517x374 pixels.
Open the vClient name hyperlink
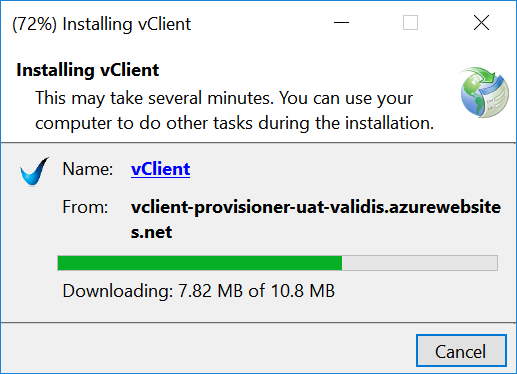pyautogui.click(x=160, y=169)
